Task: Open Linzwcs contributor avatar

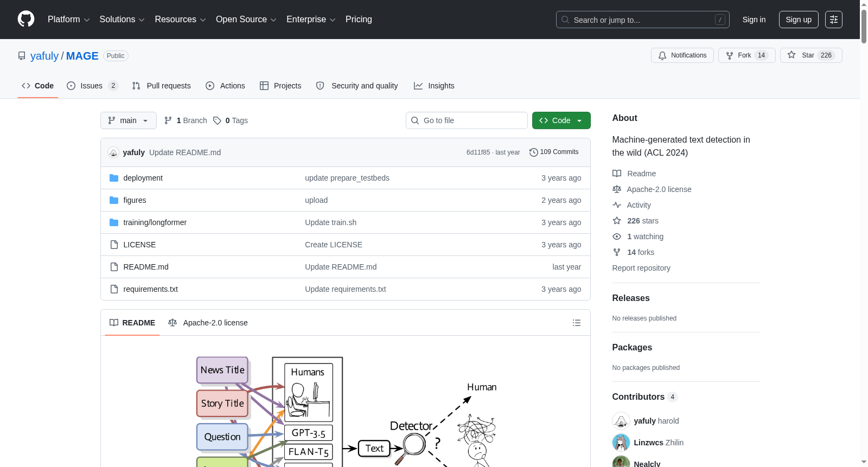Action: 621,443
